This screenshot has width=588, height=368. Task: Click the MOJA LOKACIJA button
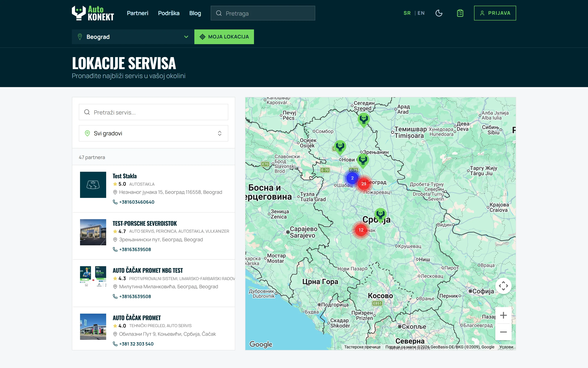tap(224, 37)
